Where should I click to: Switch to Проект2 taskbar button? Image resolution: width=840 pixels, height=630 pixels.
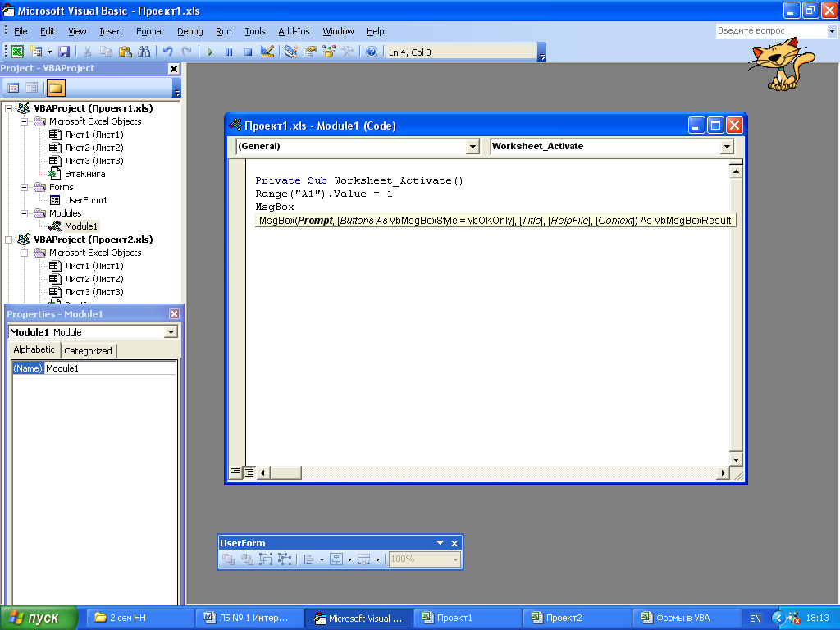tap(576, 618)
